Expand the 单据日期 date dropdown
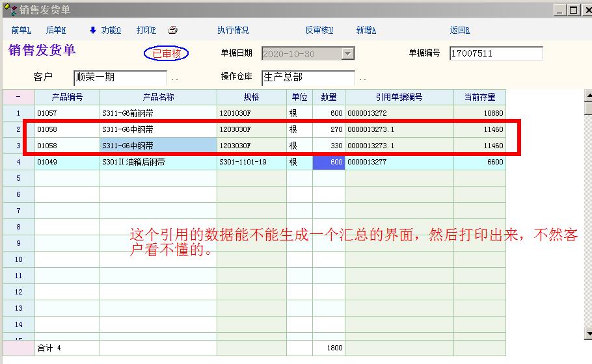The image size is (592, 364). tap(348, 54)
